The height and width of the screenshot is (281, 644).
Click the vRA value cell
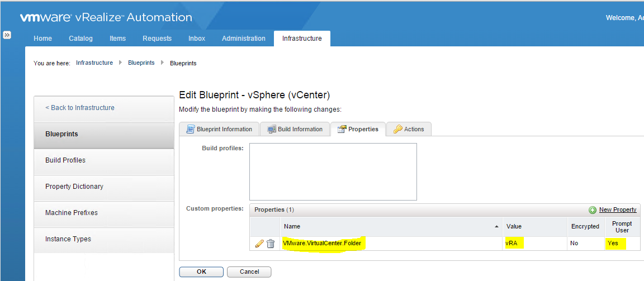[x=535, y=243]
